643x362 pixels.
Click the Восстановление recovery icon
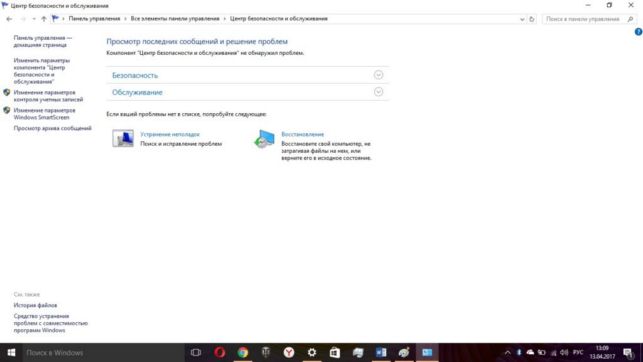coord(264,139)
